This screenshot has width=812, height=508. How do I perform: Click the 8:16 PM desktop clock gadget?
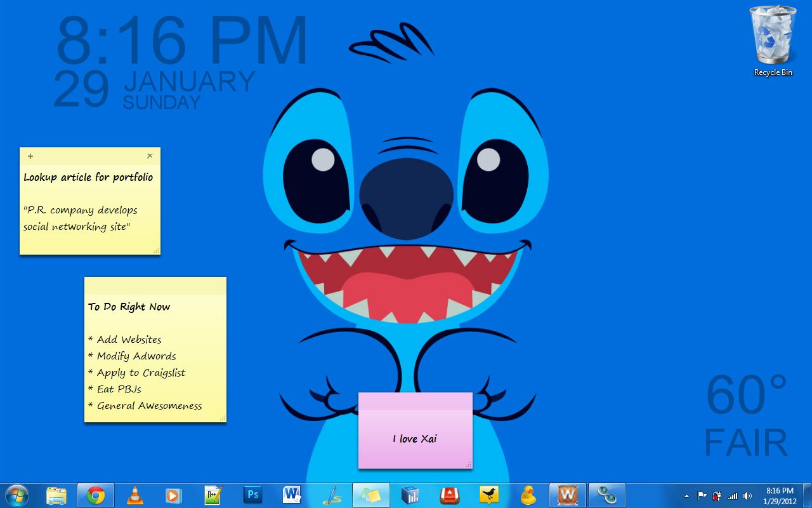pyautogui.click(x=181, y=40)
